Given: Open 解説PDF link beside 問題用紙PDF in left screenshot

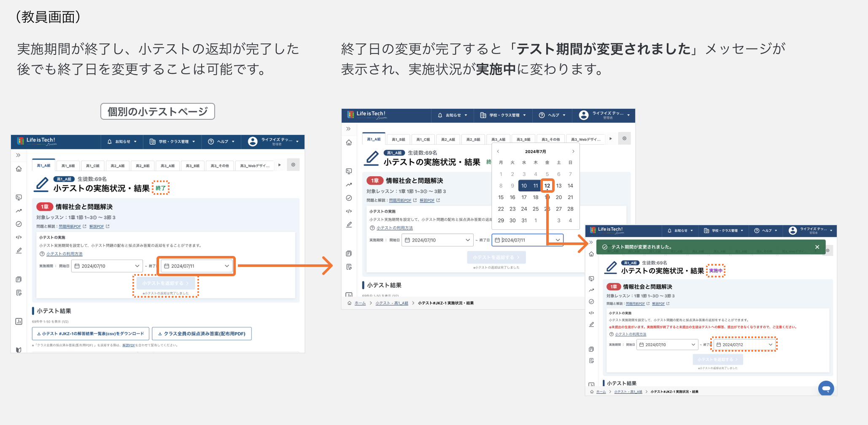Looking at the screenshot, I should click(97, 226).
